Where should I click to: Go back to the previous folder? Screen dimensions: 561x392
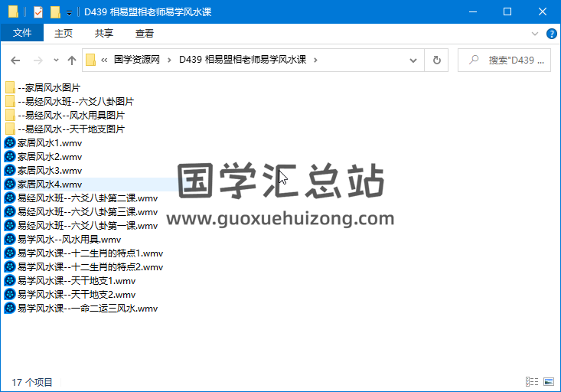tap(15, 60)
